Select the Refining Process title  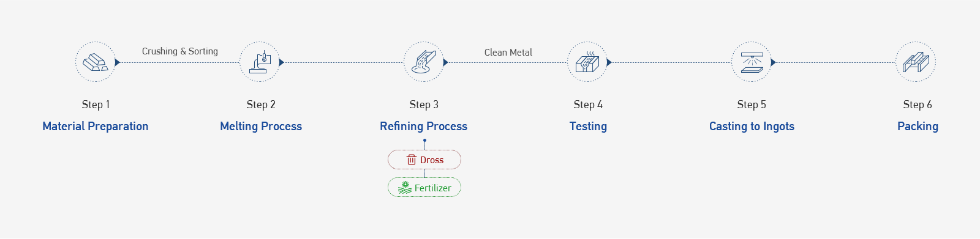click(424, 127)
